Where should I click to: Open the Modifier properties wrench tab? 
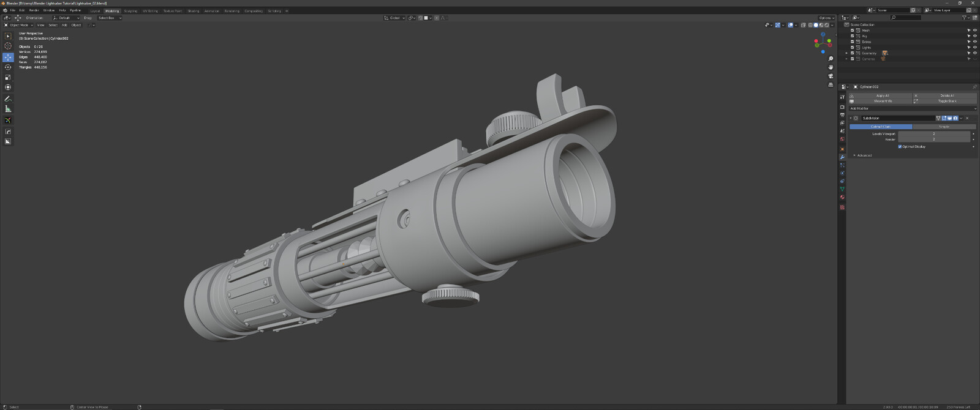842,157
